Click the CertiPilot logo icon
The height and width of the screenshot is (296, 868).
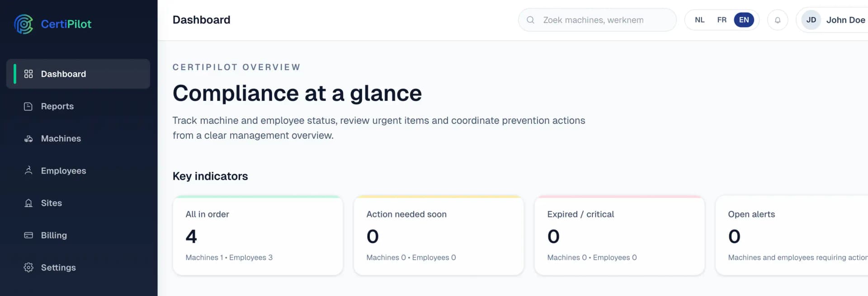coord(24,24)
